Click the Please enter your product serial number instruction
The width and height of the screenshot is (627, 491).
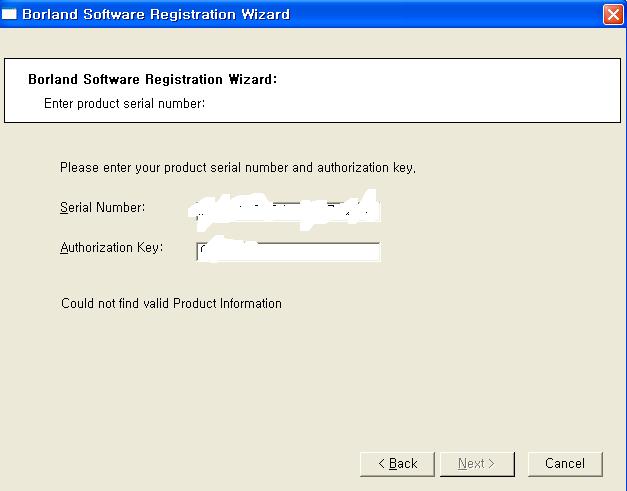coord(237,168)
